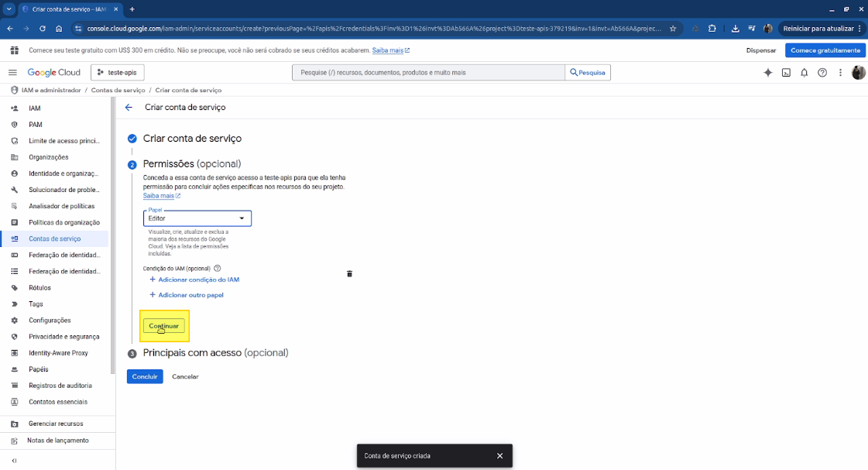Click Reiniciar para atualizar button
This screenshot has height=470, width=868.
tap(822, 28)
